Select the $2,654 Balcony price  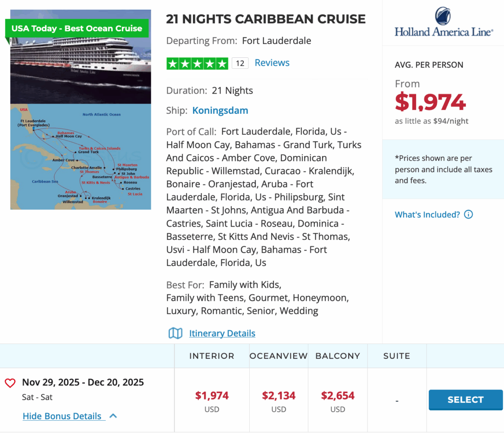(x=338, y=395)
